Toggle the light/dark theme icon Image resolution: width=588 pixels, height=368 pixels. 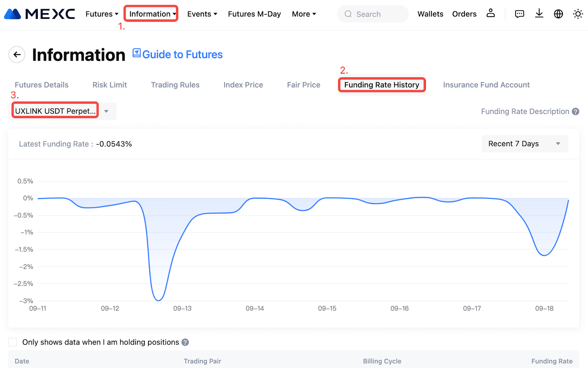578,14
